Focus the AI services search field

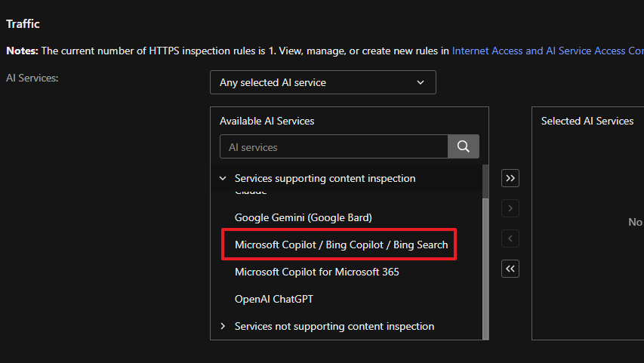(334, 147)
